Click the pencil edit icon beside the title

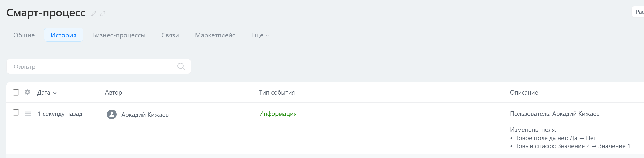94,14
